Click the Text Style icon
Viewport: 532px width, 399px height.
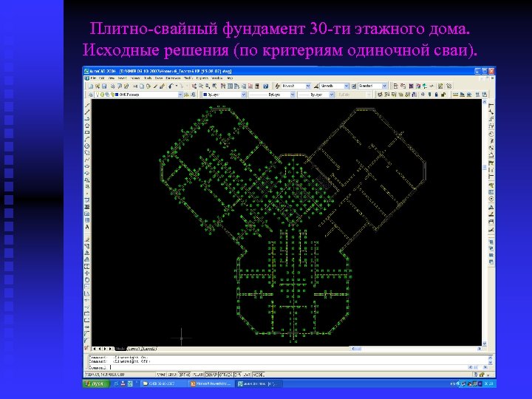277,86
